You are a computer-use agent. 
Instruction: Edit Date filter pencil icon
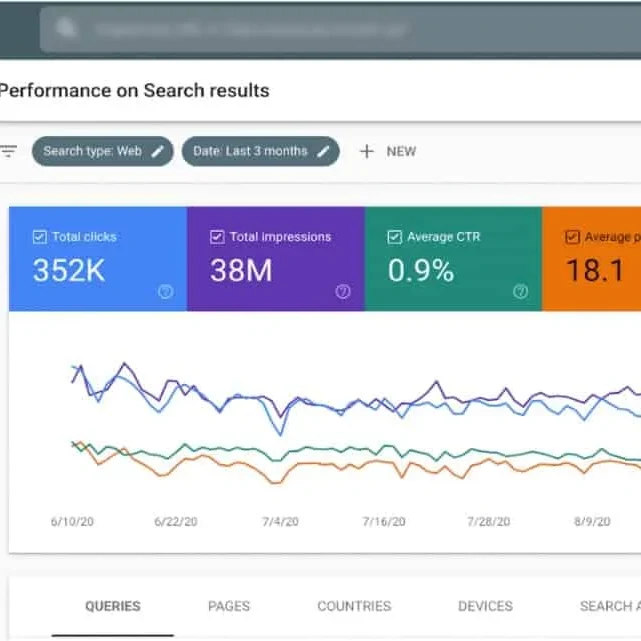pyautogui.click(x=323, y=151)
